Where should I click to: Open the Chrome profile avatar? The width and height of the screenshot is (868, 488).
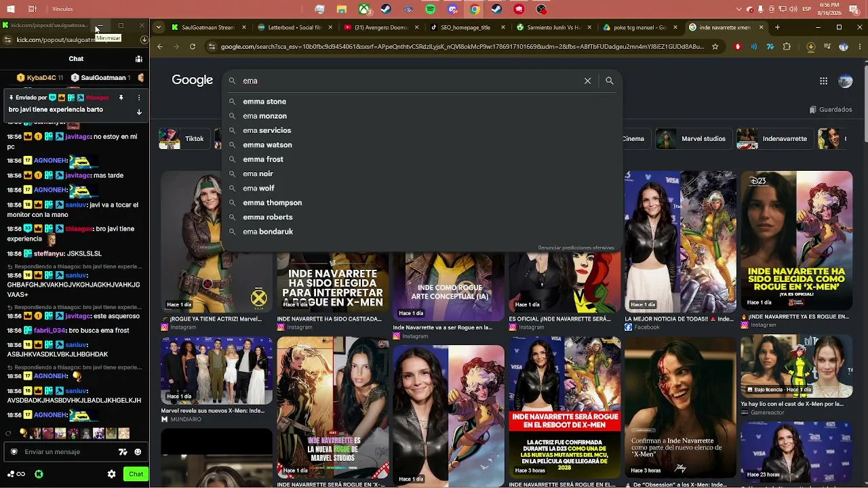(844, 47)
